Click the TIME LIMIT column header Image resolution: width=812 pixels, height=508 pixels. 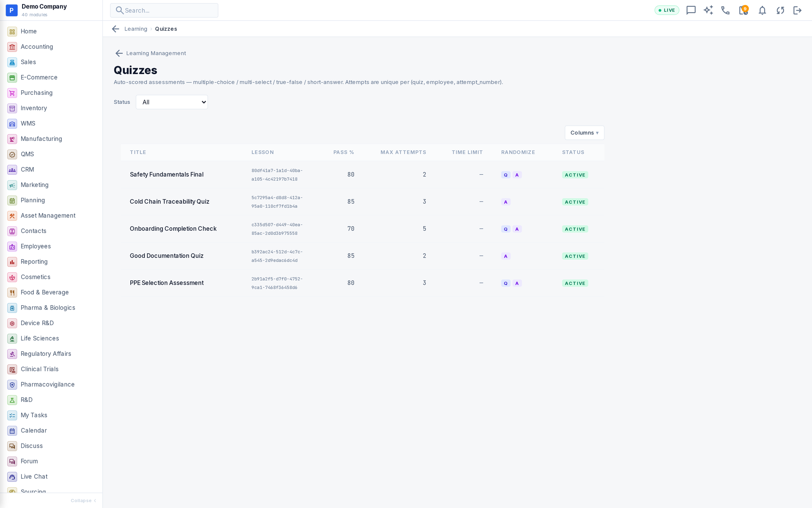click(467, 153)
